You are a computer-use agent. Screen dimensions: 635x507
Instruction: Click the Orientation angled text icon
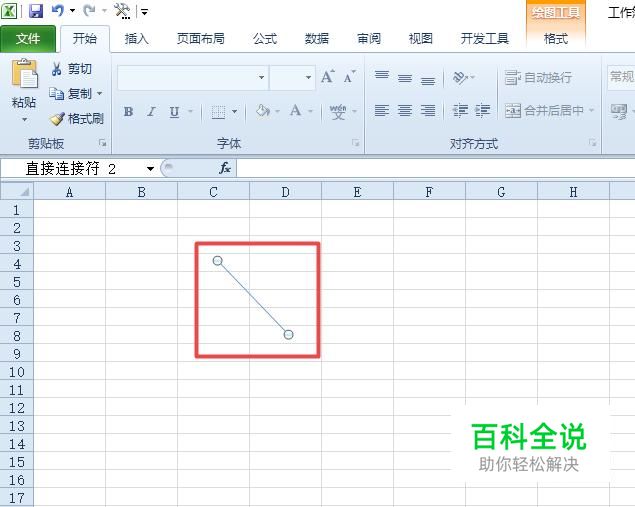click(459, 77)
